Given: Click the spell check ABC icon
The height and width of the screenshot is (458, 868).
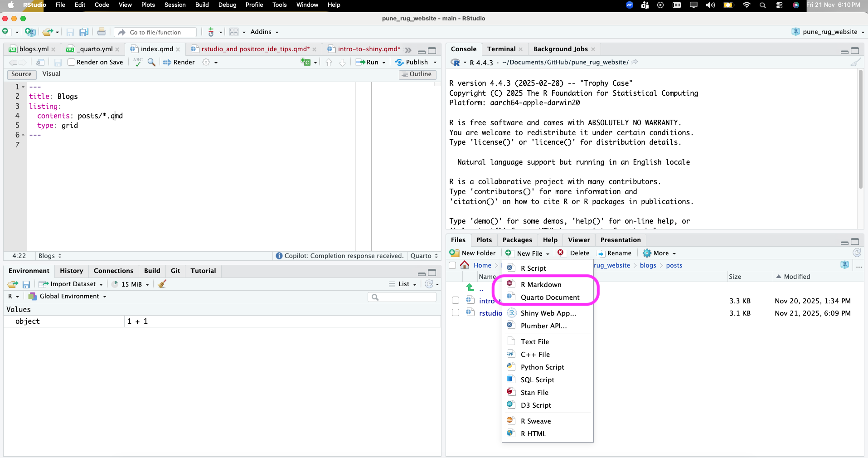Looking at the screenshot, I should click(x=138, y=62).
